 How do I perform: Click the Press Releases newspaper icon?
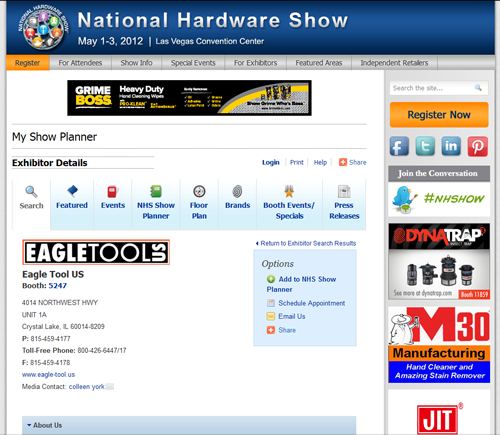coord(344,191)
